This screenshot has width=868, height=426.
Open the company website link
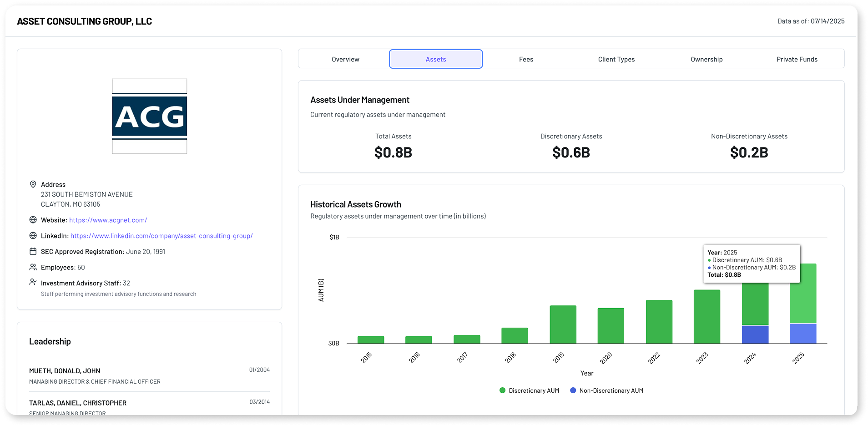108,220
